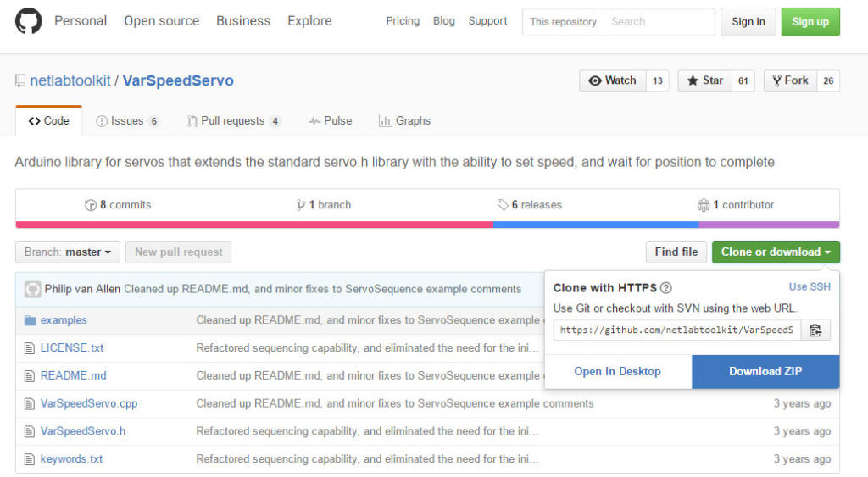This screenshot has width=868, height=477.
Task: Open the Pull requests tab
Action: (x=233, y=121)
